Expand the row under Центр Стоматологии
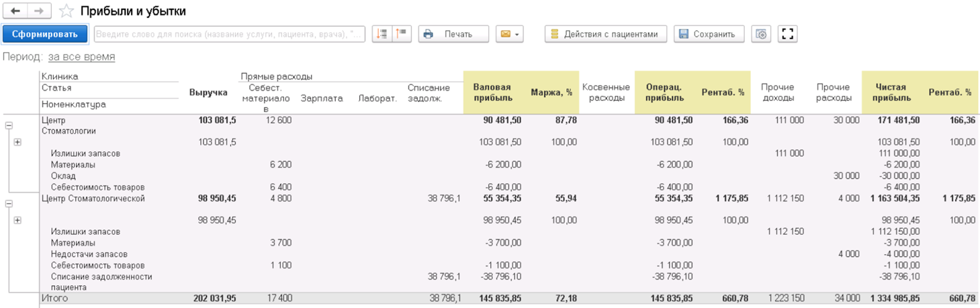The width and height of the screenshot is (980, 308). [17, 142]
